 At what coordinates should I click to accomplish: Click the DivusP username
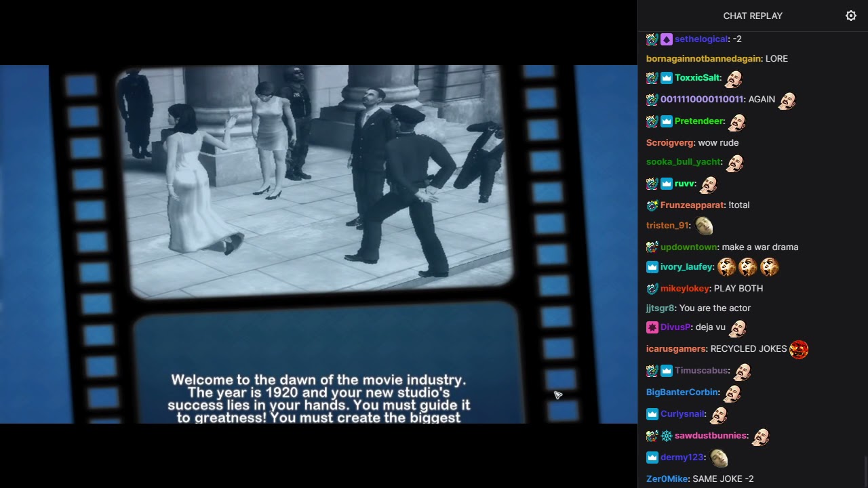coord(675,327)
